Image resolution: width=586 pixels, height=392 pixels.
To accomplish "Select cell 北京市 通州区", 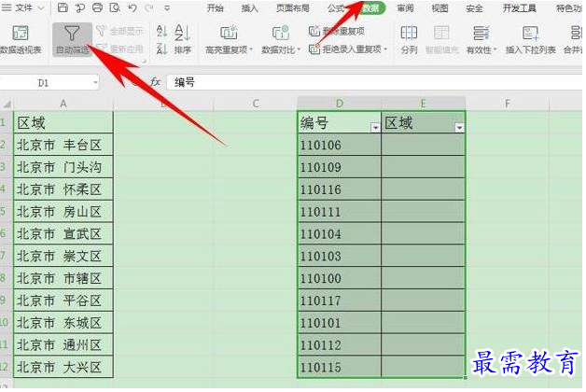I will [x=63, y=345].
